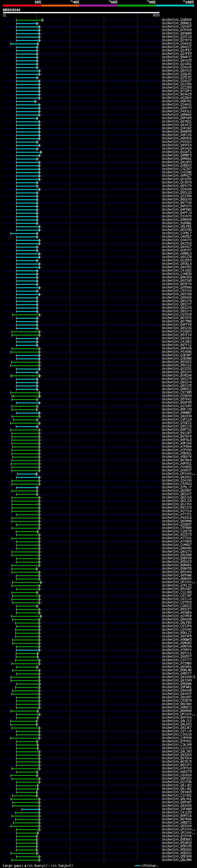Click the cyan =200char. scale legend
The height and width of the screenshot is (868, 197).
[x=147, y=866]
